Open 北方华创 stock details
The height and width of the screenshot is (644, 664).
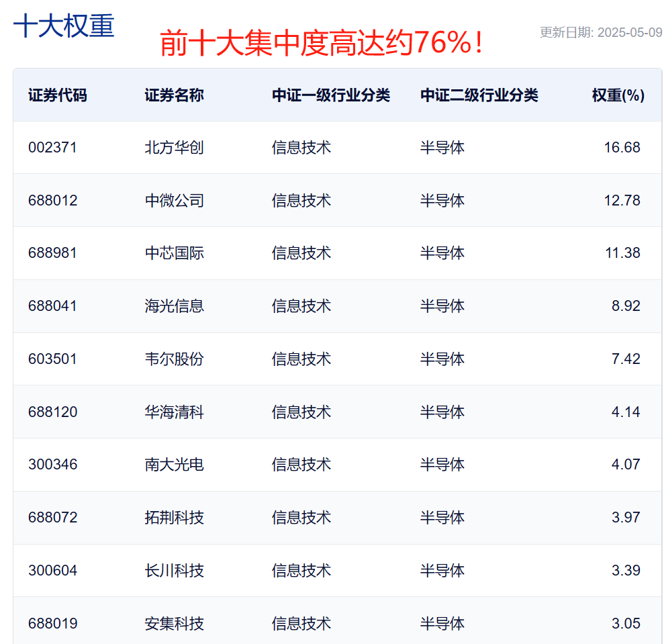point(173,147)
